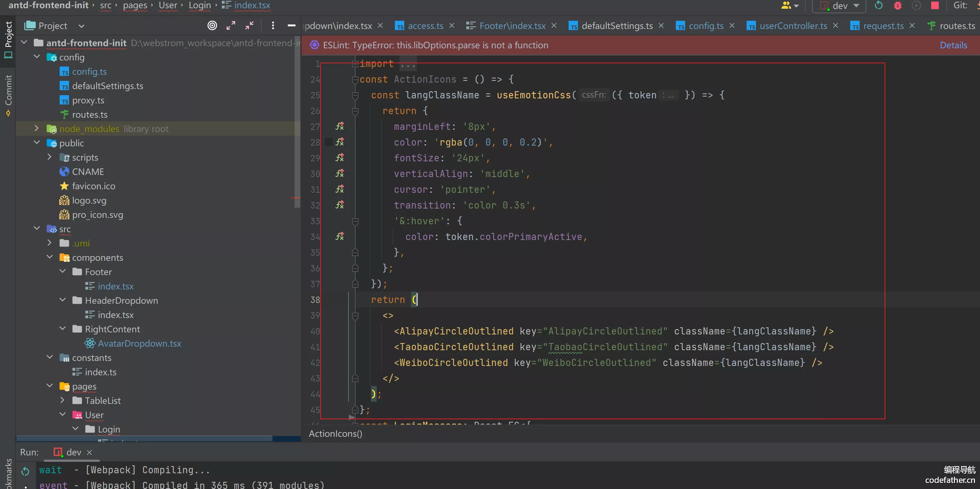
Task: Select the CNAME file
Action: tap(88, 172)
